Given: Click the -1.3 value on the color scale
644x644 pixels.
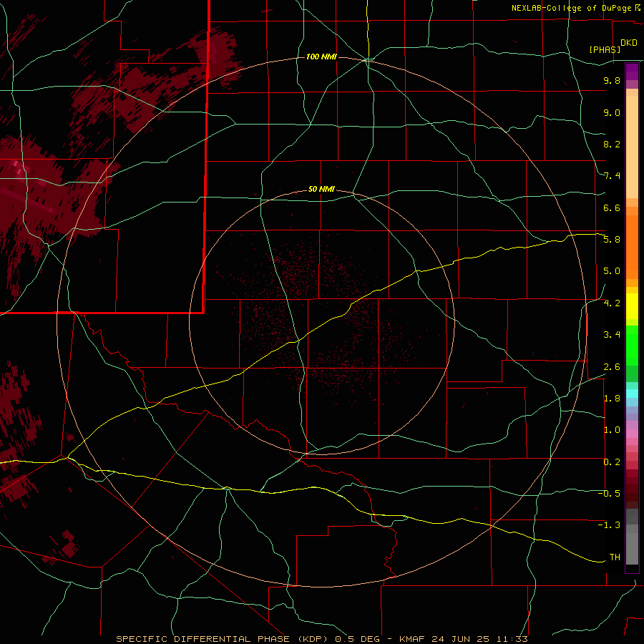Looking at the screenshot, I should pos(609,525).
